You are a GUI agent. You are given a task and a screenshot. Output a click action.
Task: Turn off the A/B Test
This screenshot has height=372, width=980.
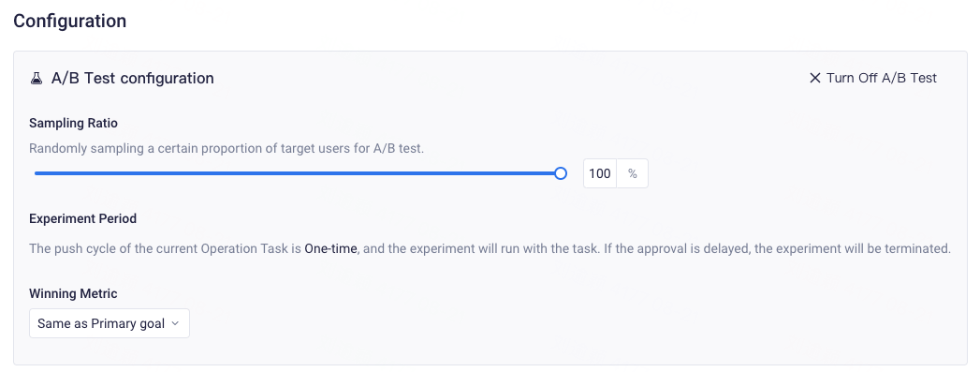tap(873, 78)
